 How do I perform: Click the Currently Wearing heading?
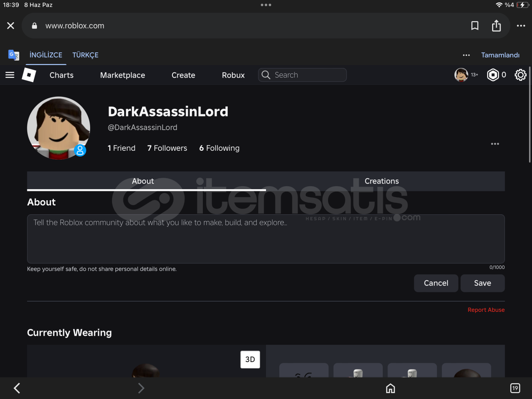coord(69,332)
